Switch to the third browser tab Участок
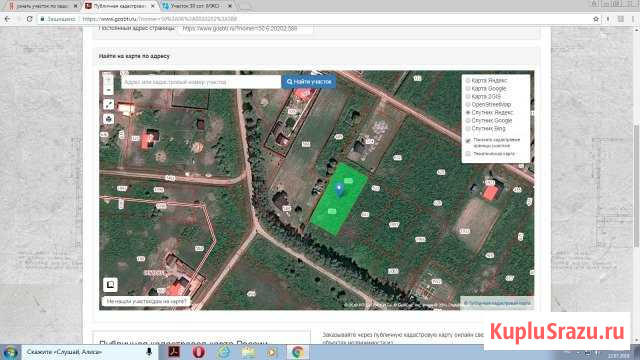This screenshot has width=640, height=360. (x=196, y=6)
